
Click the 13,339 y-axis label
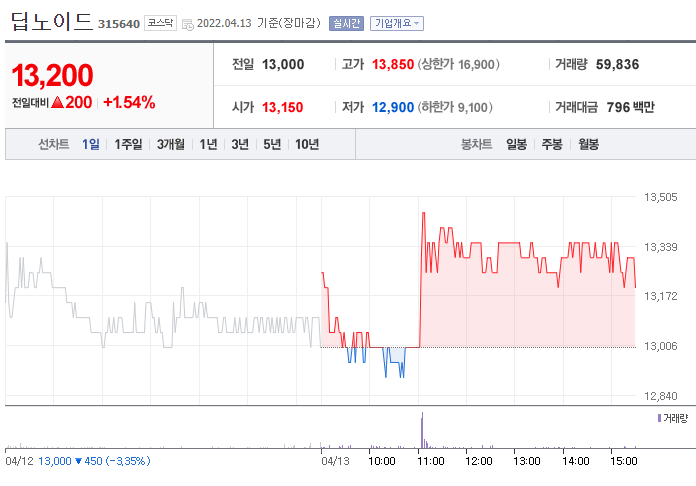click(x=660, y=247)
